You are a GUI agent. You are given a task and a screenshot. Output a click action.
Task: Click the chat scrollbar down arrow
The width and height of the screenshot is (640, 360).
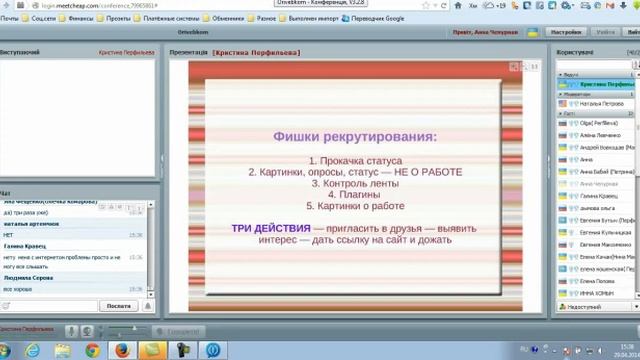coord(151,294)
